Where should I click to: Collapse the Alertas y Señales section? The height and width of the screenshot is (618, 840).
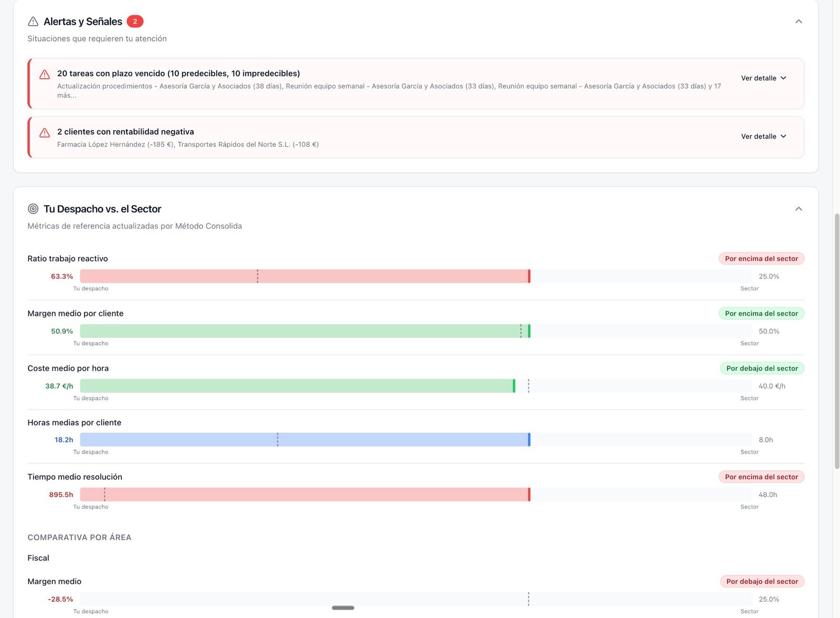(x=799, y=22)
